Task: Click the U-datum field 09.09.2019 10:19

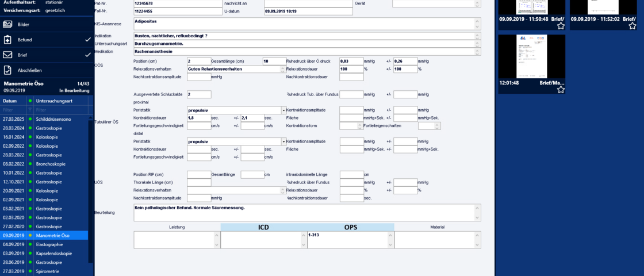Action: point(308,11)
